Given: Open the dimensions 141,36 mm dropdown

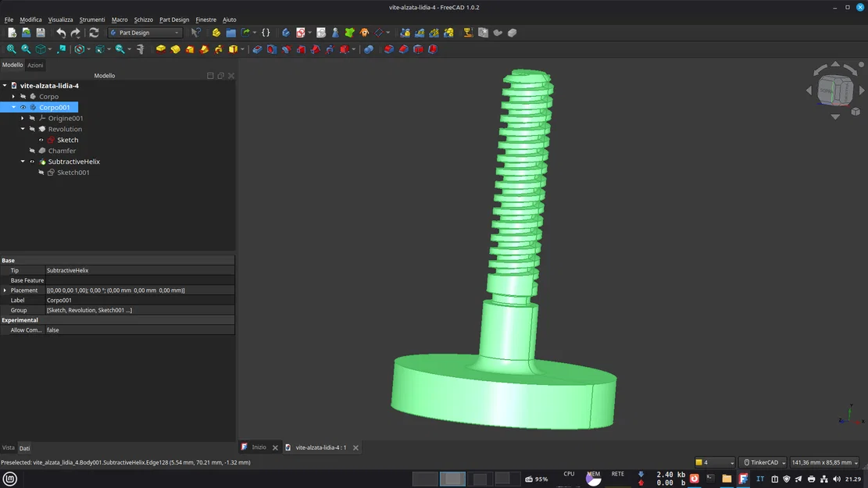Looking at the screenshot, I should tap(825, 462).
